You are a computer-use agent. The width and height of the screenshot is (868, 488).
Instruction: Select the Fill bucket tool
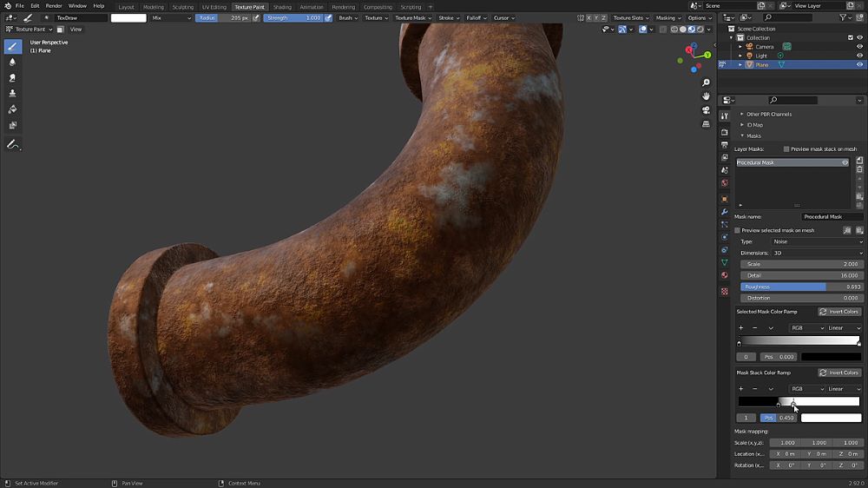click(12, 109)
